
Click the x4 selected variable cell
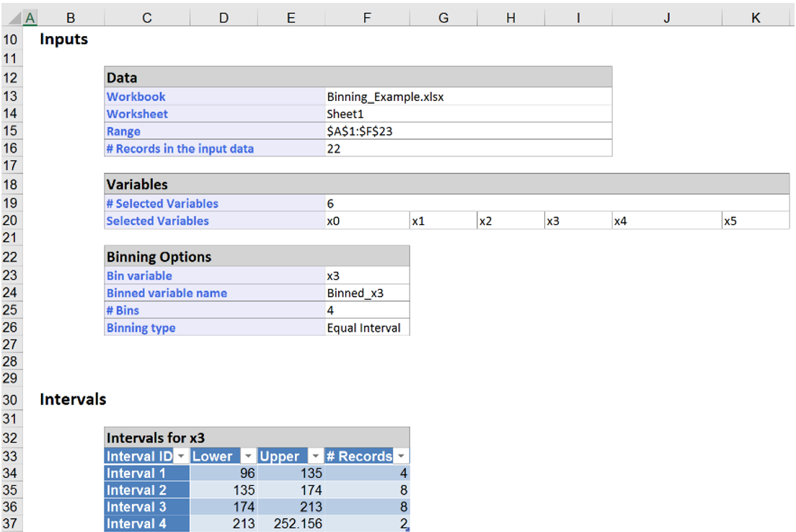coord(666,221)
